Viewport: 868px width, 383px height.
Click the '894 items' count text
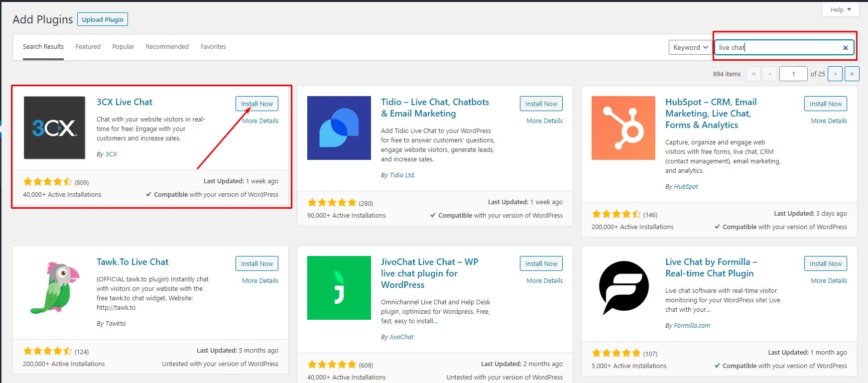(x=727, y=74)
